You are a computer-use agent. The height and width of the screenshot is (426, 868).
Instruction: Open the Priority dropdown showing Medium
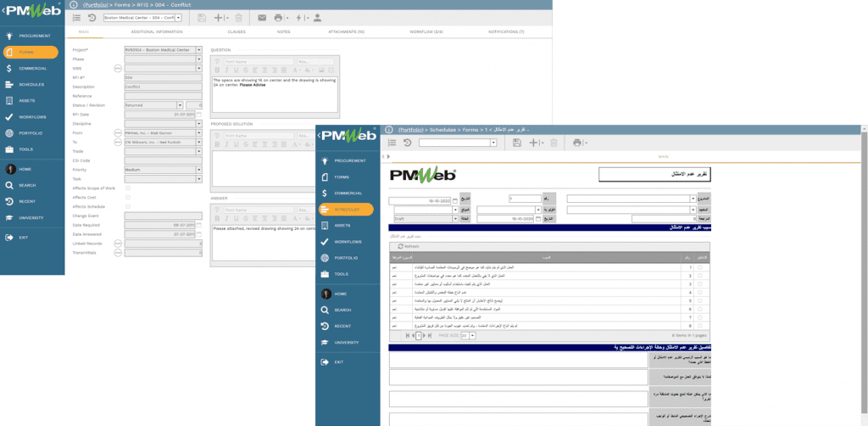coord(199,170)
